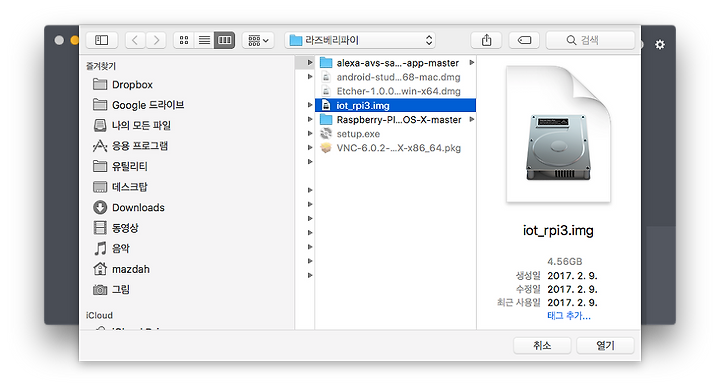Screen dimensions: 720x388
Task: Click the VNC package box icon
Action: pyautogui.click(x=326, y=148)
